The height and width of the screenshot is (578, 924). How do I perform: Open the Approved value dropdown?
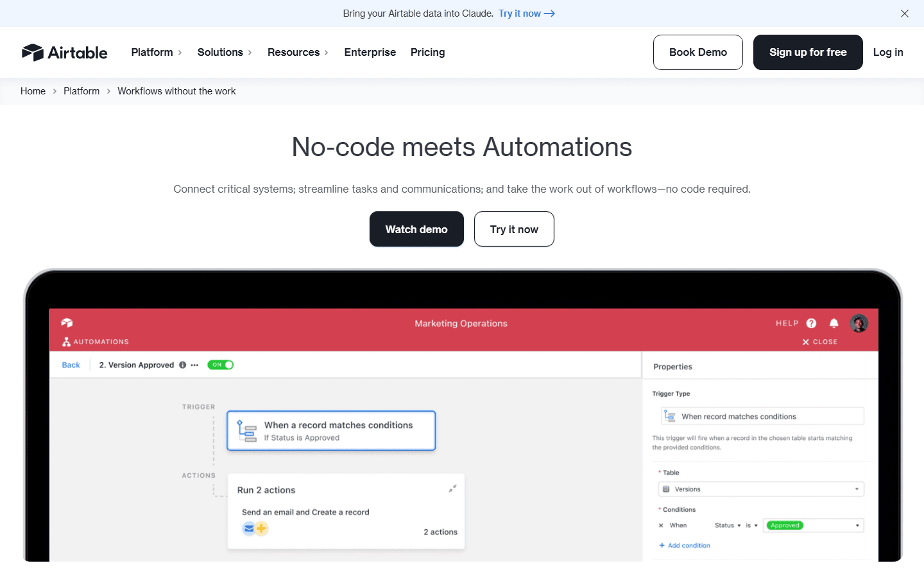tap(813, 525)
